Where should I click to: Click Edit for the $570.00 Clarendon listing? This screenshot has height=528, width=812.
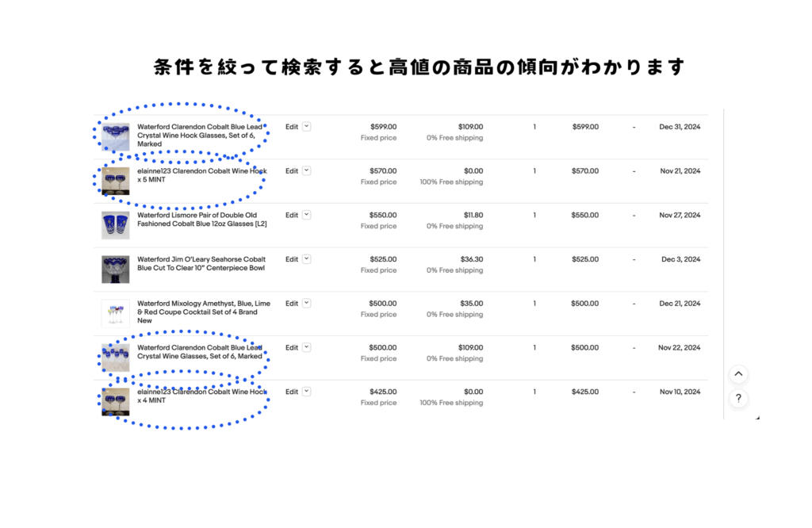coord(292,170)
